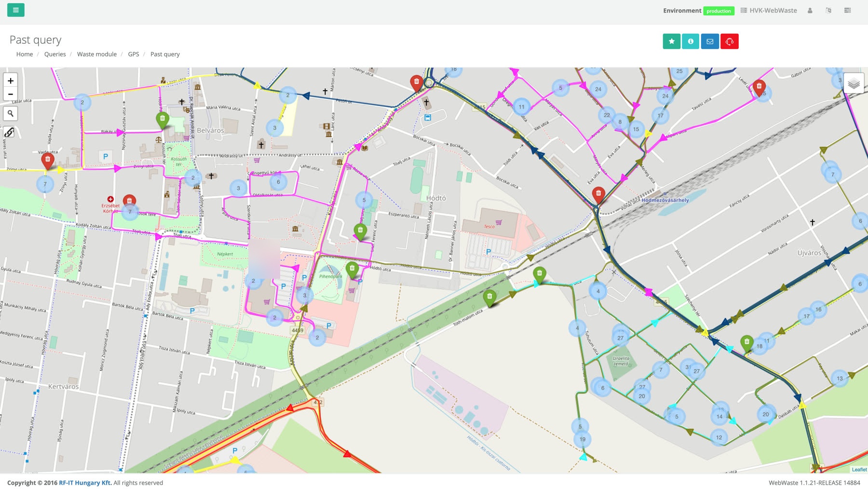Expand map cluster 19
This screenshot has height=489, width=868.
(583, 439)
